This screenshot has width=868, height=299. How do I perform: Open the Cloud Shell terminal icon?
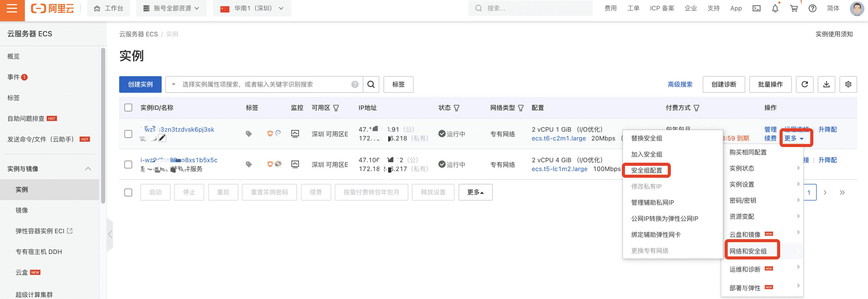757,9
